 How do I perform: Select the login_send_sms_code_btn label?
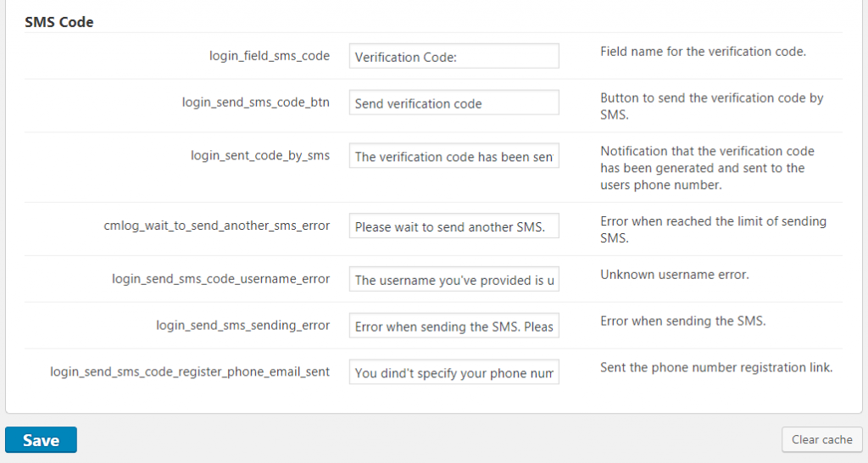(x=256, y=103)
